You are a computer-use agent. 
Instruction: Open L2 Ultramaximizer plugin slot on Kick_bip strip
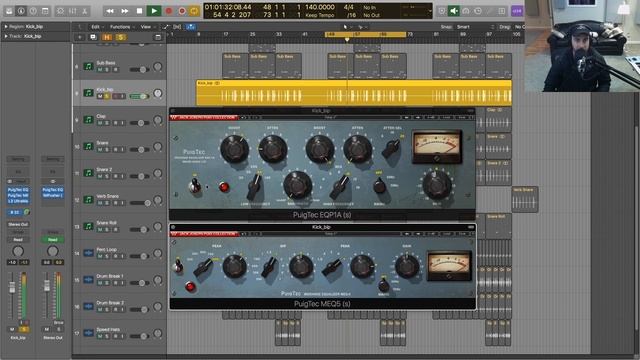(18, 201)
